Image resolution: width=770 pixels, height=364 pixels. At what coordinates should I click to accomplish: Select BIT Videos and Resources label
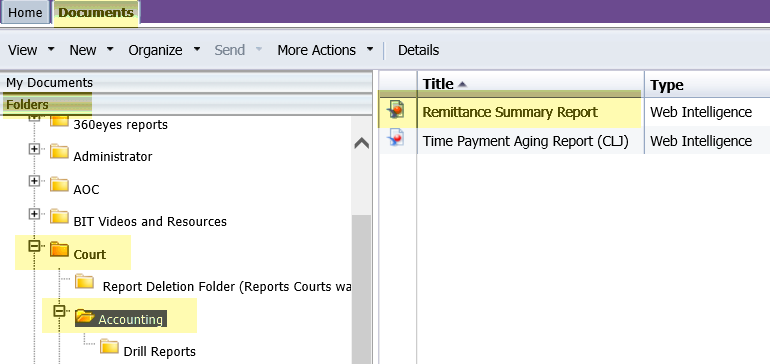pos(150,222)
